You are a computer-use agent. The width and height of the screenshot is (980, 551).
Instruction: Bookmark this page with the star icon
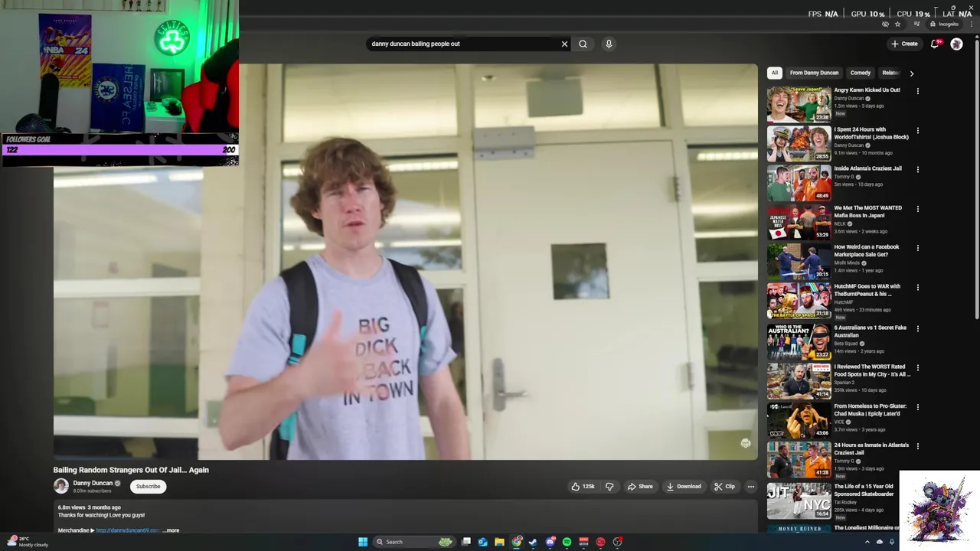coord(898,24)
